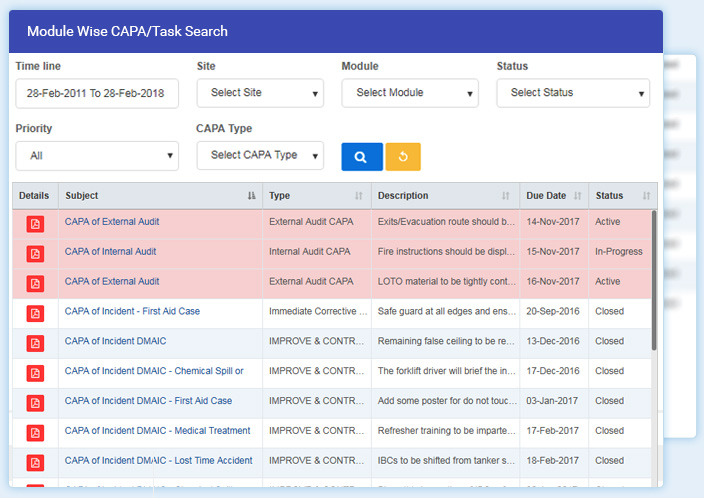The image size is (704, 498).
Task: Open PDF for DMAIC - Medical Treatment row
Action: pos(35,433)
